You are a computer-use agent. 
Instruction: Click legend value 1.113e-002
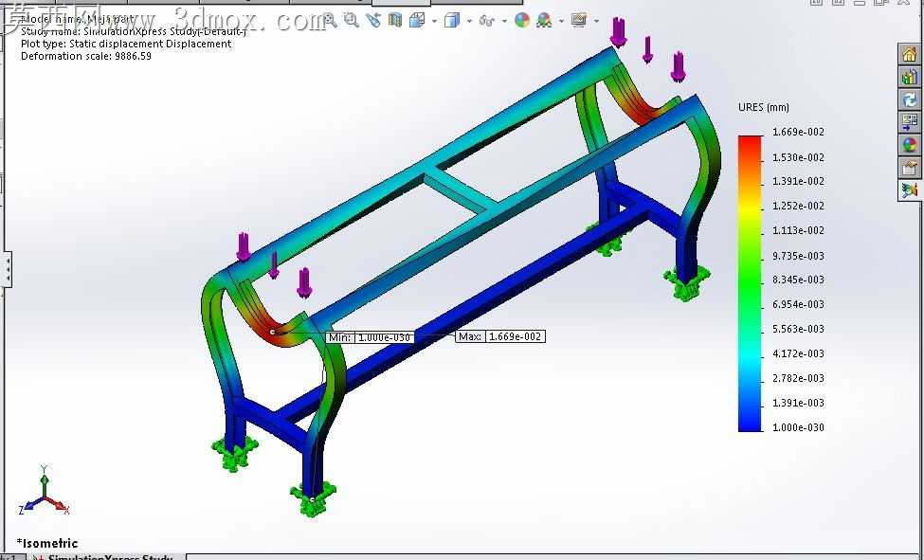coord(798,230)
